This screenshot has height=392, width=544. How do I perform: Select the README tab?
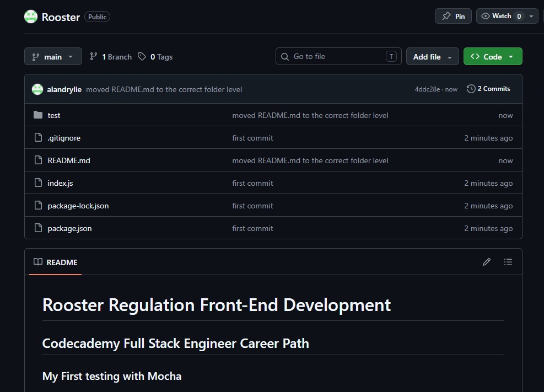click(x=55, y=262)
